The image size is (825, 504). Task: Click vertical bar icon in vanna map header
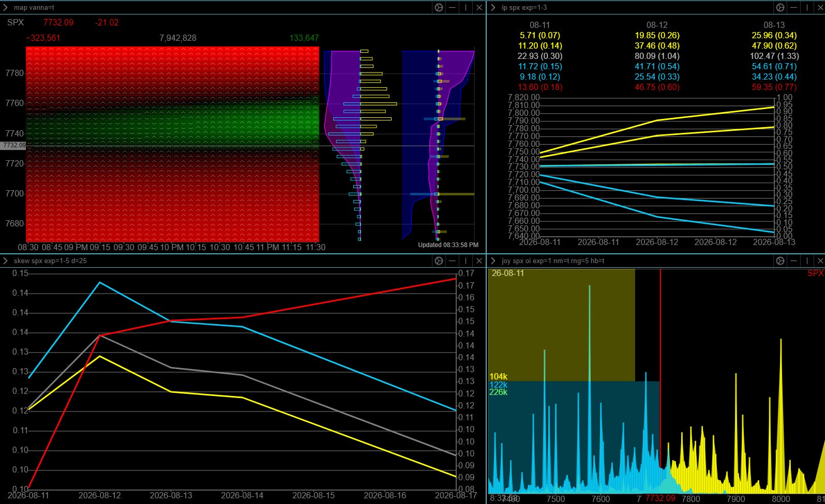[466, 7]
